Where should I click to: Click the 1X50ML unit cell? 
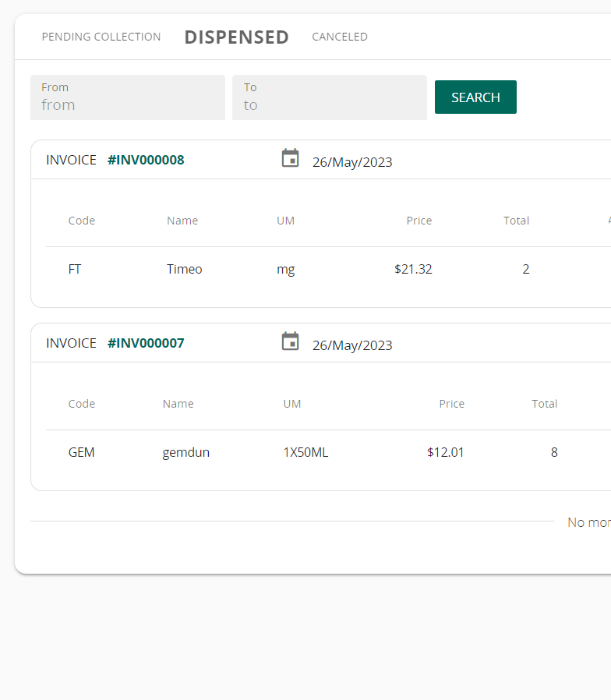[x=305, y=452]
